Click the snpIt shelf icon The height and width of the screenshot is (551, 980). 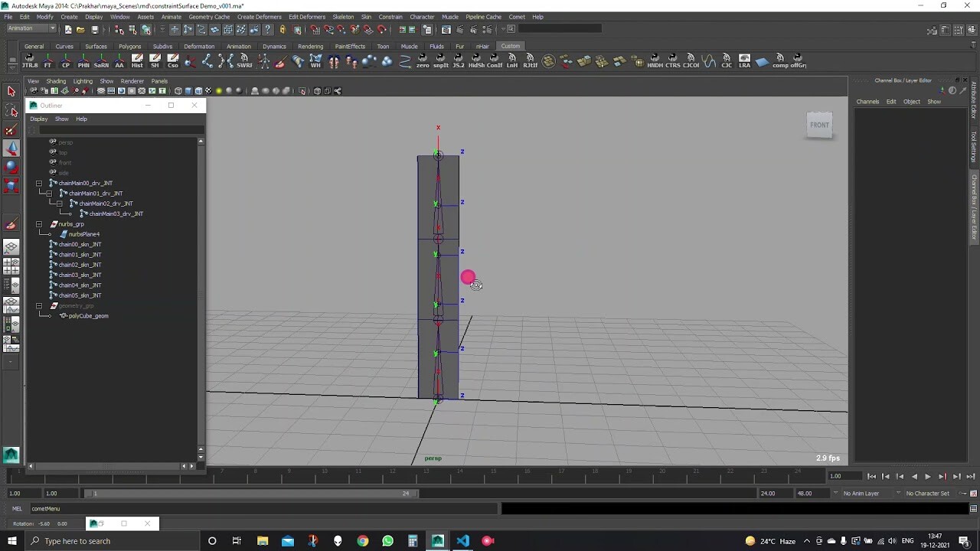(442, 63)
